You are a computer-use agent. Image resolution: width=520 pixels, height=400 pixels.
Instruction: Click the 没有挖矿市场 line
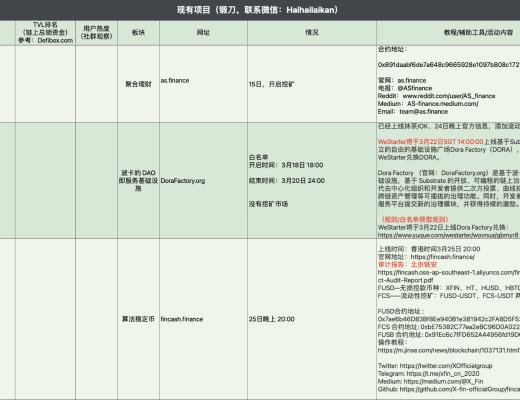pos(268,204)
